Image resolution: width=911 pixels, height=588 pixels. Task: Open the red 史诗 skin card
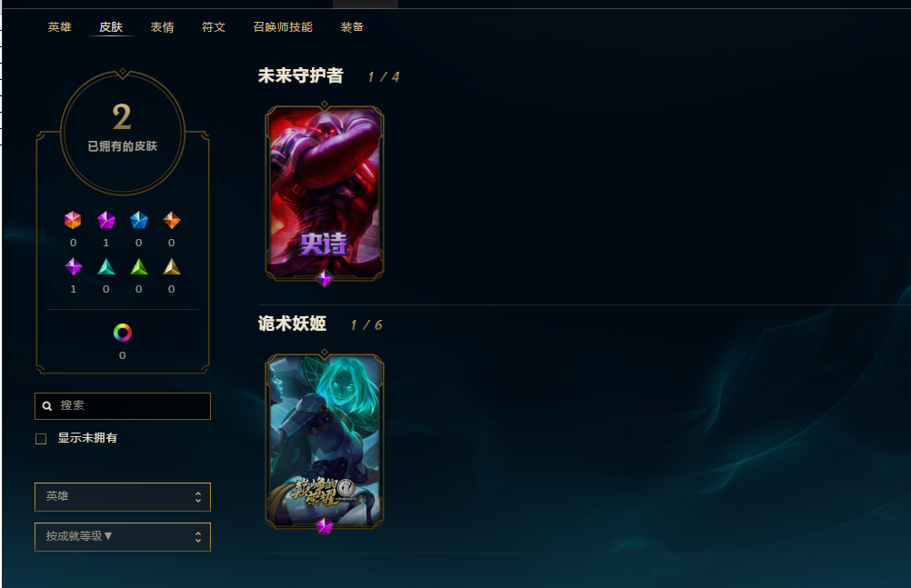coord(325,194)
